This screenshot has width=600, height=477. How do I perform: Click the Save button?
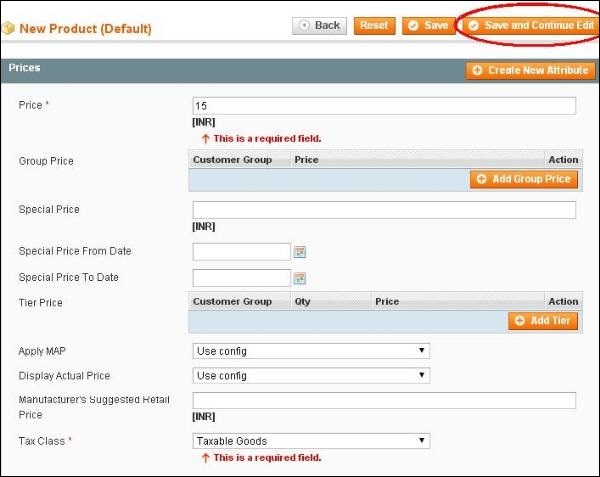click(427, 25)
